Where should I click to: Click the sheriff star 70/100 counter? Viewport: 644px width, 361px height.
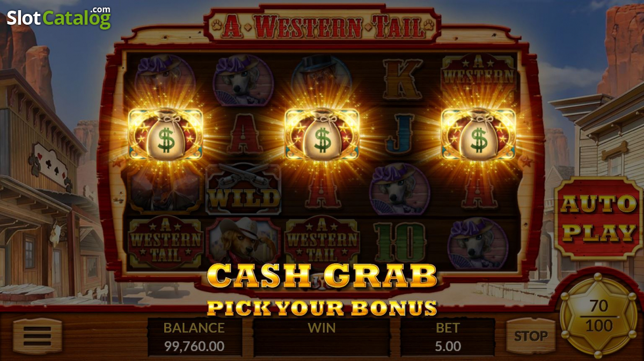click(x=599, y=316)
